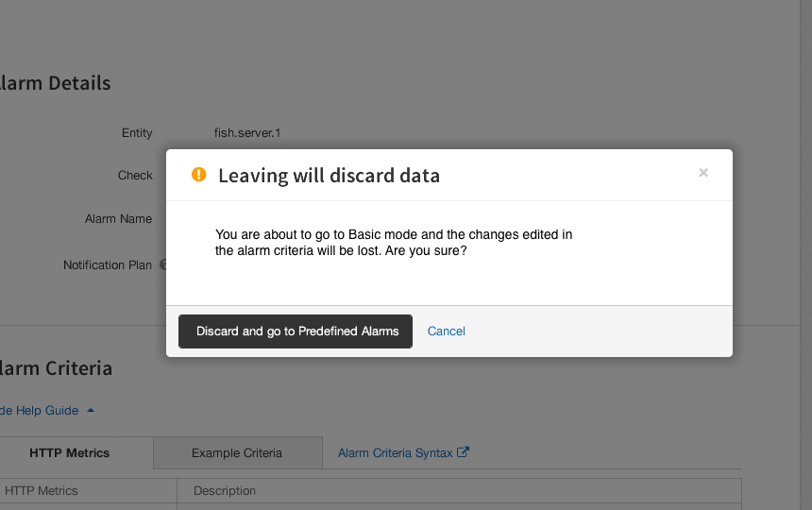Click the HTTP Metrics column header
812x510 pixels.
click(x=41, y=491)
